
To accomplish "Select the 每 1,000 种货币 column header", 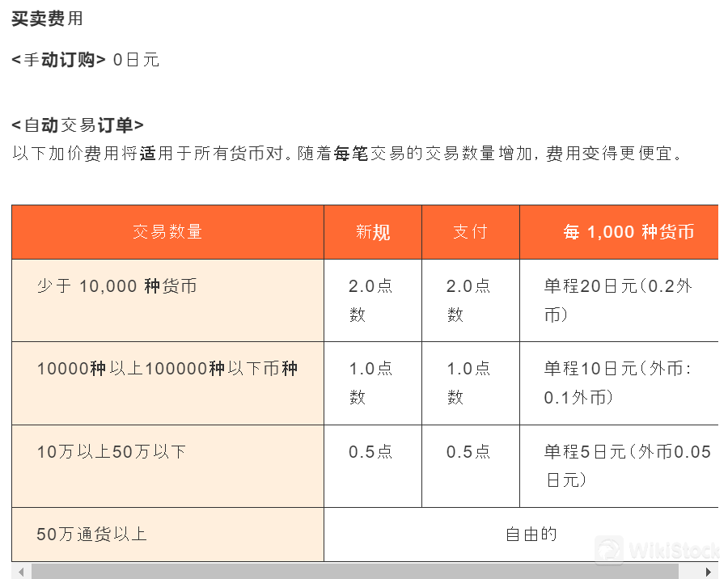I will (629, 232).
